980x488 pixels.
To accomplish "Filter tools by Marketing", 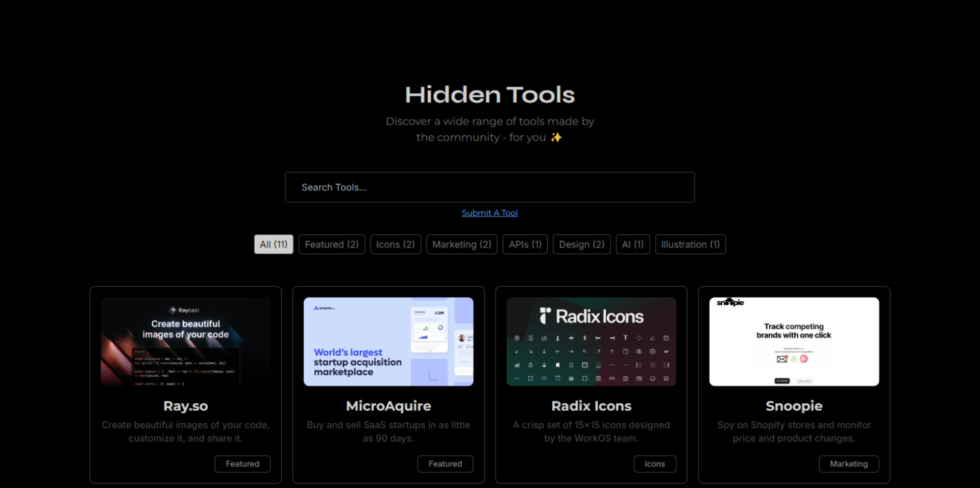I will tap(461, 244).
